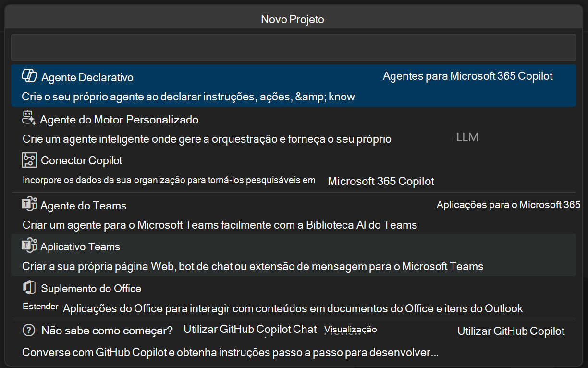Click the Conector Copilot connector icon
The image size is (588, 368).
(29, 159)
